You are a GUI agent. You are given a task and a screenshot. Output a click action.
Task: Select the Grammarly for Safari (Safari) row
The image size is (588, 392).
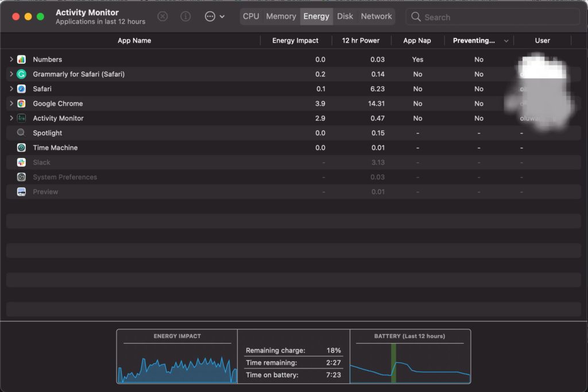pos(293,74)
